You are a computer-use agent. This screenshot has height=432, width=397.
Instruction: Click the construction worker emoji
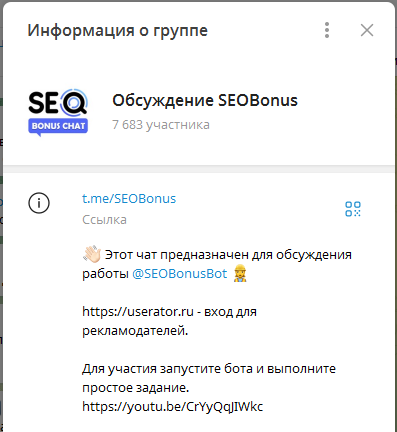[x=240, y=274]
